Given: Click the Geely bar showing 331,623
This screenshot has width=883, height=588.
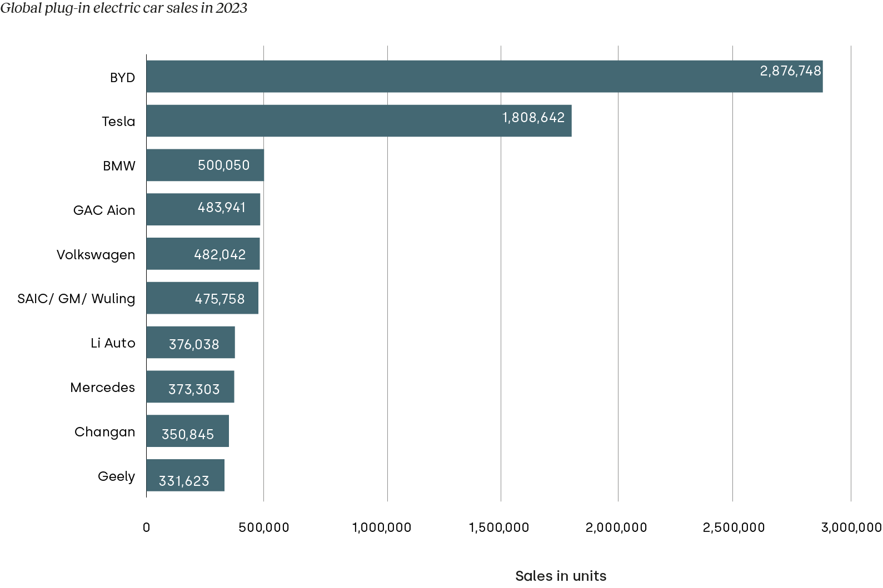Looking at the screenshot, I should [x=185, y=476].
